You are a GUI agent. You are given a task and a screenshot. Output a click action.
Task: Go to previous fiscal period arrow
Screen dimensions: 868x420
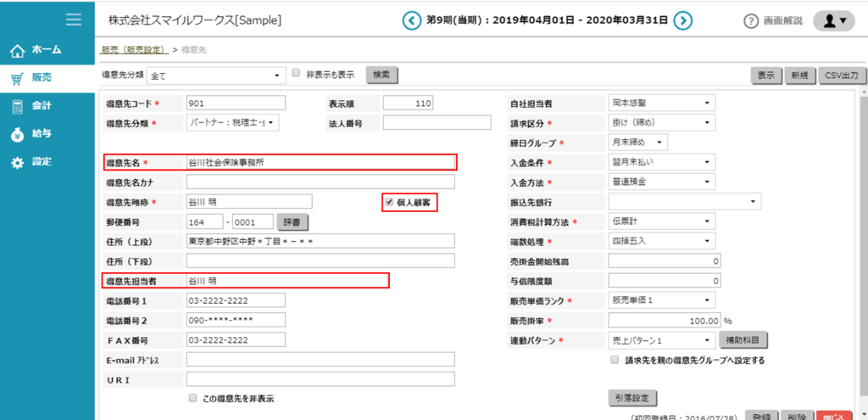pos(411,20)
